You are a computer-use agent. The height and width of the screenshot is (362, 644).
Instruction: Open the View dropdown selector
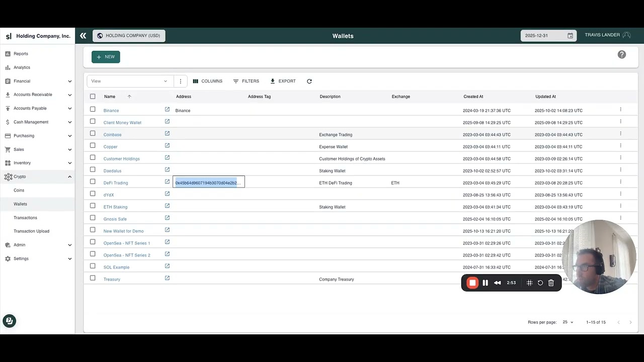[130, 81]
